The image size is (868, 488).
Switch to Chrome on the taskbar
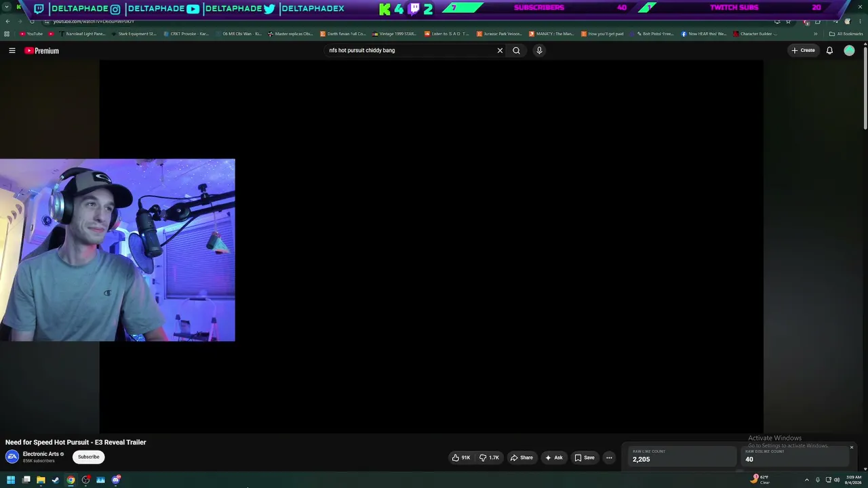(x=71, y=480)
